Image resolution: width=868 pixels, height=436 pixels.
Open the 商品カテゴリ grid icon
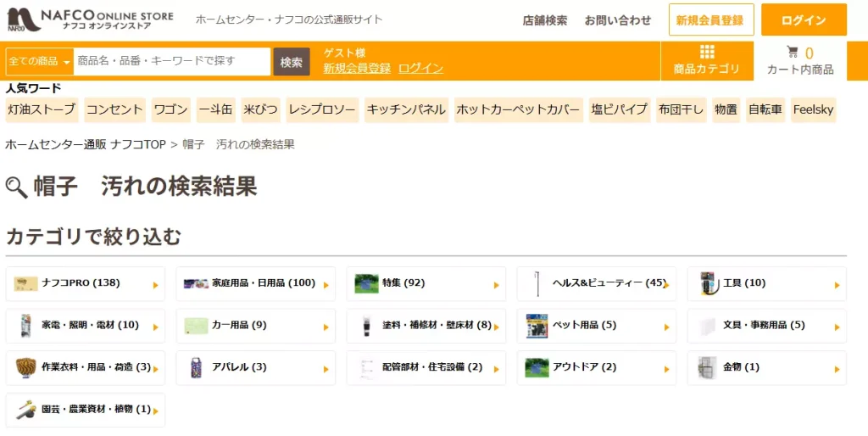(707, 52)
